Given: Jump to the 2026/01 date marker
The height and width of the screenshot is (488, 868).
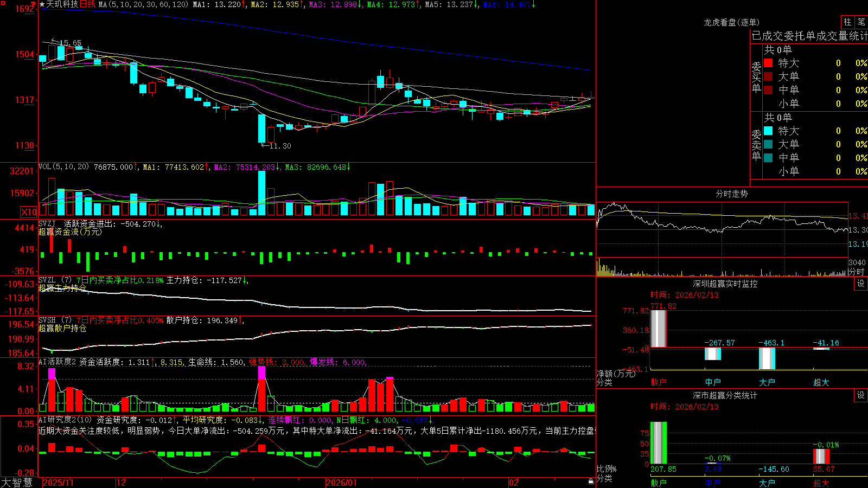Looking at the screenshot, I should (342, 483).
